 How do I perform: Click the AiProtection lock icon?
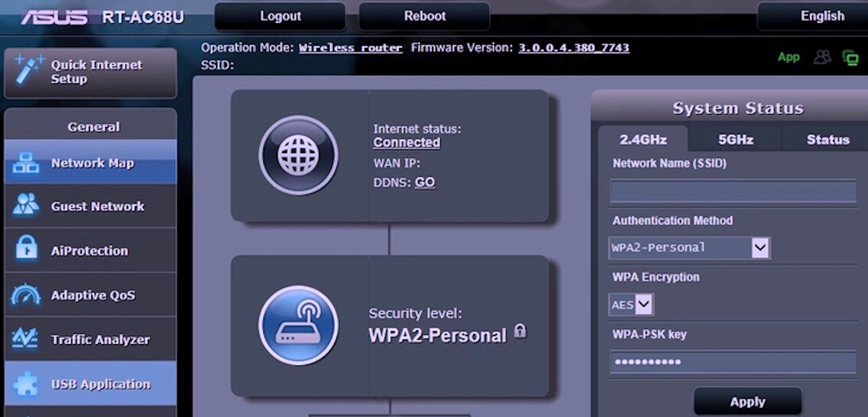[26, 249]
